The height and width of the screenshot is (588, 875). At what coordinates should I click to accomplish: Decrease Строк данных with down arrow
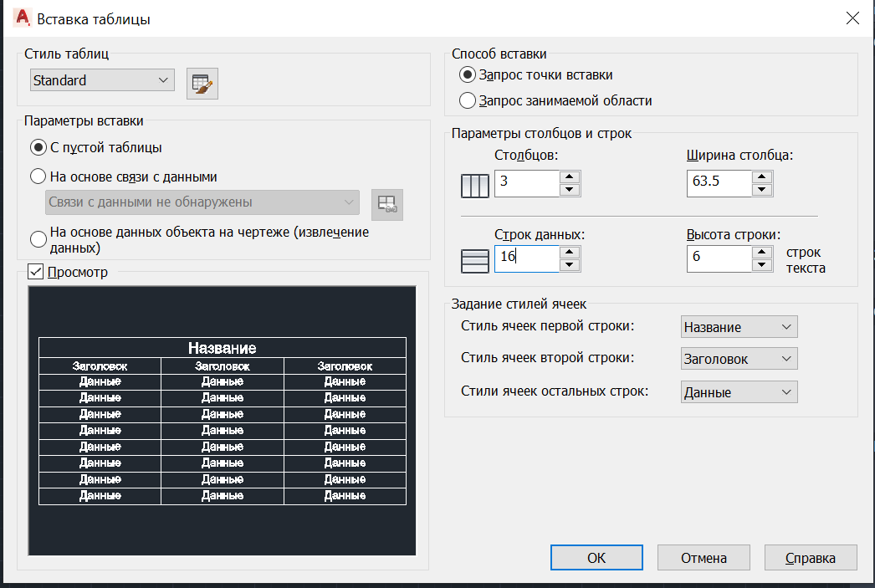570,265
